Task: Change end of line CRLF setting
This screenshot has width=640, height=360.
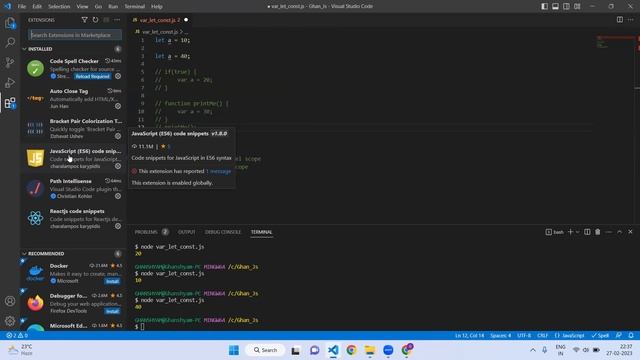Action: pyautogui.click(x=542, y=335)
